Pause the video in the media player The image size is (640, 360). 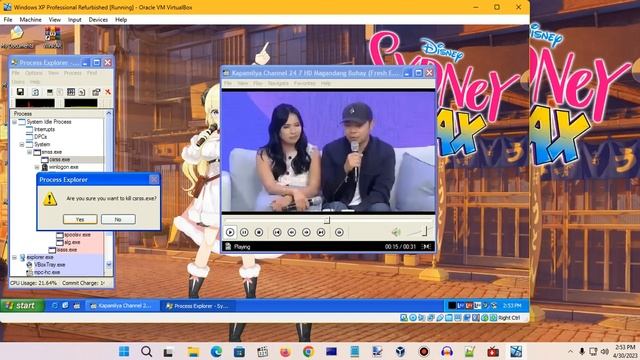[x=244, y=232]
